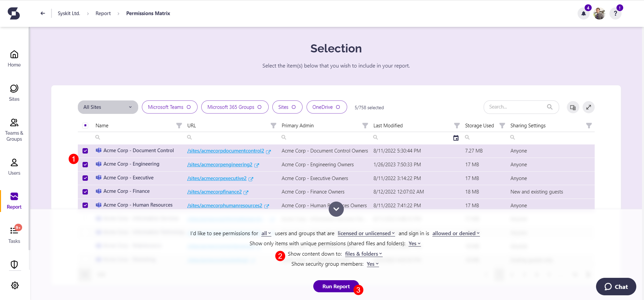Open /sites/acmecorpdocumentcontrol2 link

click(x=226, y=151)
